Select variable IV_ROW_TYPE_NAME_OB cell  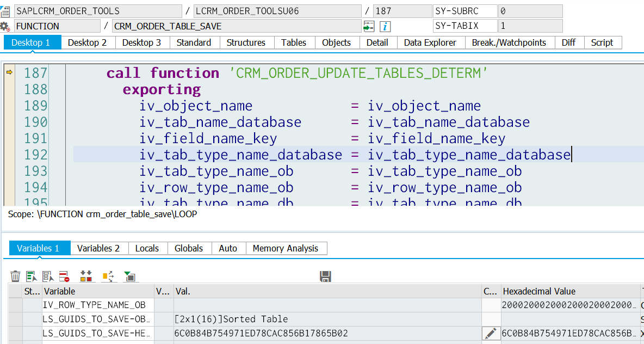(98, 305)
